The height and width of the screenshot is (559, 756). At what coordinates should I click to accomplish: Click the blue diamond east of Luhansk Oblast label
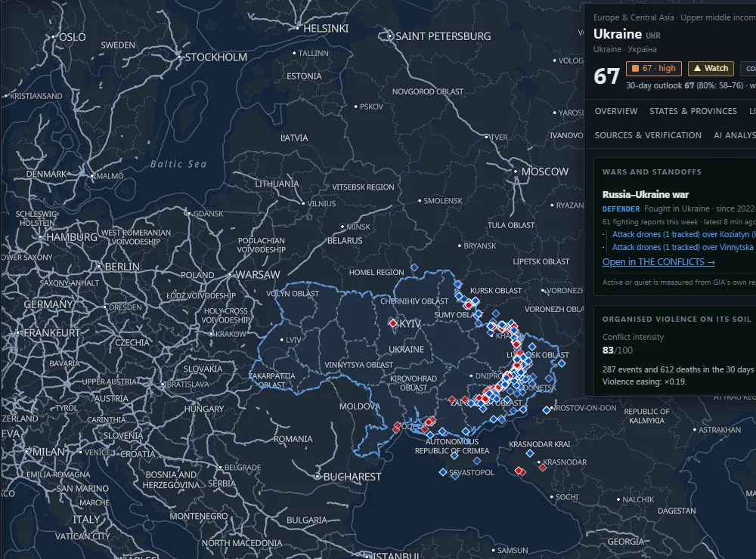(x=562, y=363)
